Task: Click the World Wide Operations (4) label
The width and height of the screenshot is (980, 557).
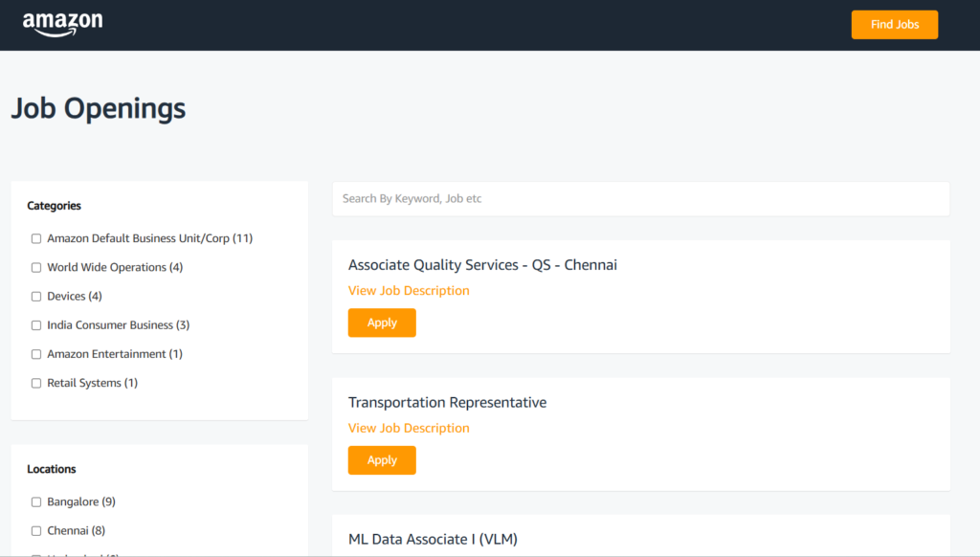Action: tap(115, 268)
